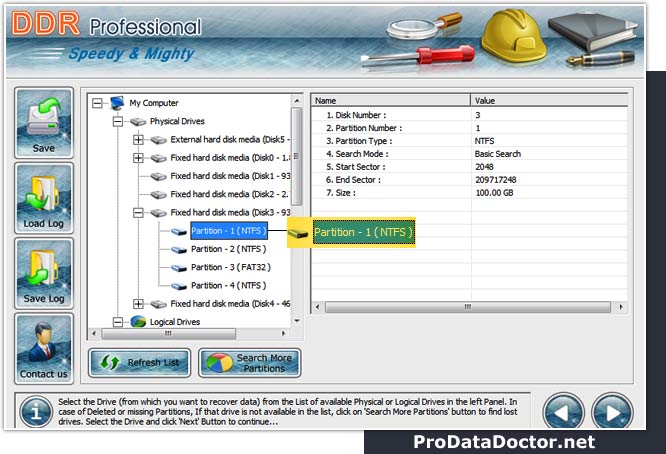Expand the External hard disk media Disk5 node
This screenshot has height=454, width=666.
pyautogui.click(x=138, y=140)
